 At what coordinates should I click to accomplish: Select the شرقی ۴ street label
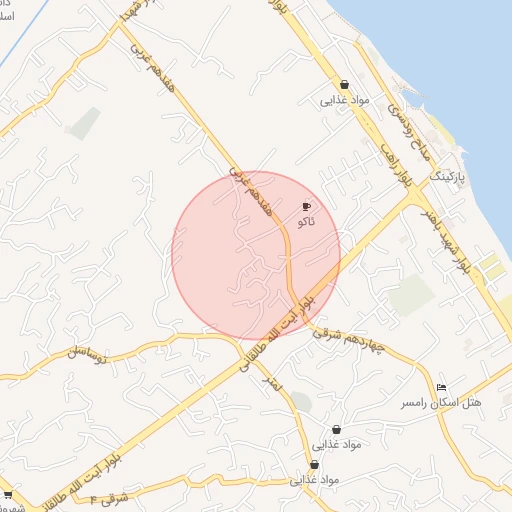(x=109, y=499)
